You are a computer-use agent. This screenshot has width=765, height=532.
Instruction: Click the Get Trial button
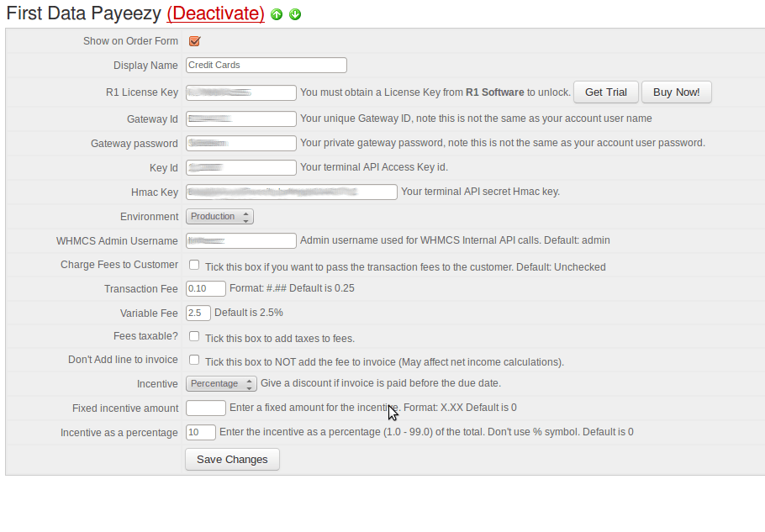click(x=606, y=92)
